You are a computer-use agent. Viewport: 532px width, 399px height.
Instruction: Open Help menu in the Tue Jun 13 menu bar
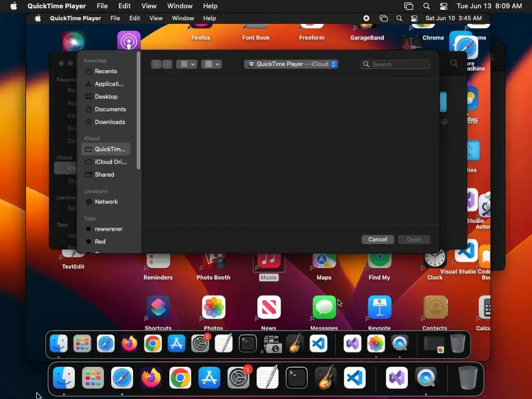(210, 6)
